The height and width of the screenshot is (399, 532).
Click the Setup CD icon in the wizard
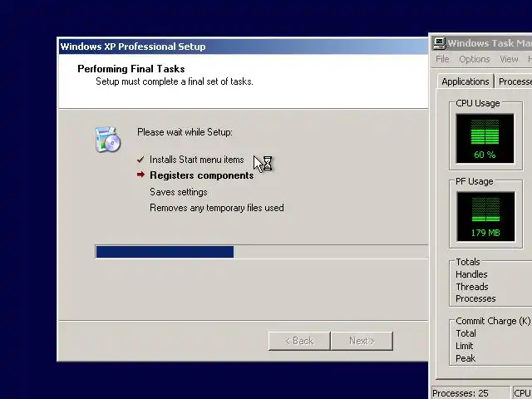point(107,139)
